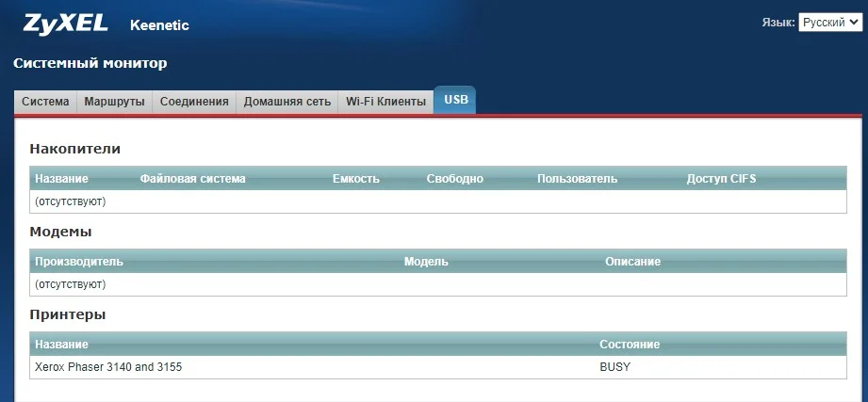The width and height of the screenshot is (868, 402).
Task: Click the Емкость column header
Action: (x=355, y=179)
